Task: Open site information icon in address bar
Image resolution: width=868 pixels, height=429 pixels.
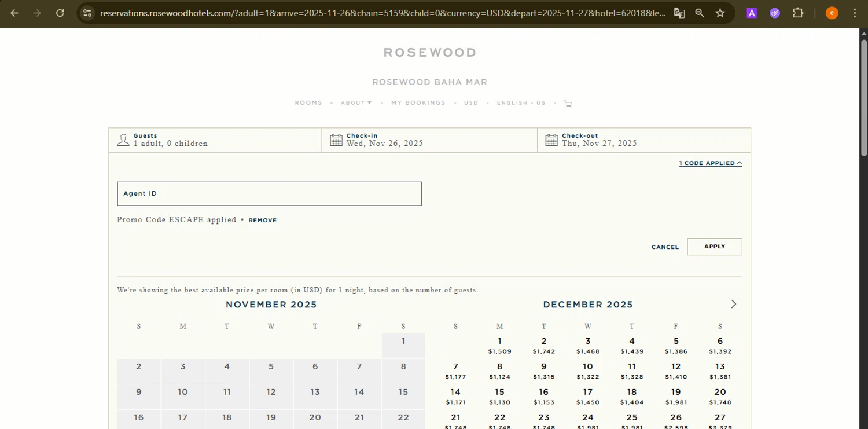Action: (87, 13)
